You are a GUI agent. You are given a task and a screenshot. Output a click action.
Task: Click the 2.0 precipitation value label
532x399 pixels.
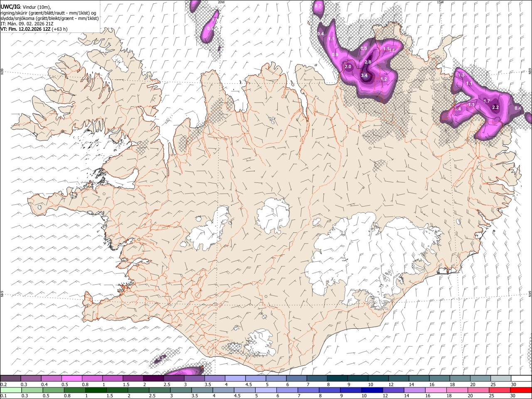pos(348,66)
